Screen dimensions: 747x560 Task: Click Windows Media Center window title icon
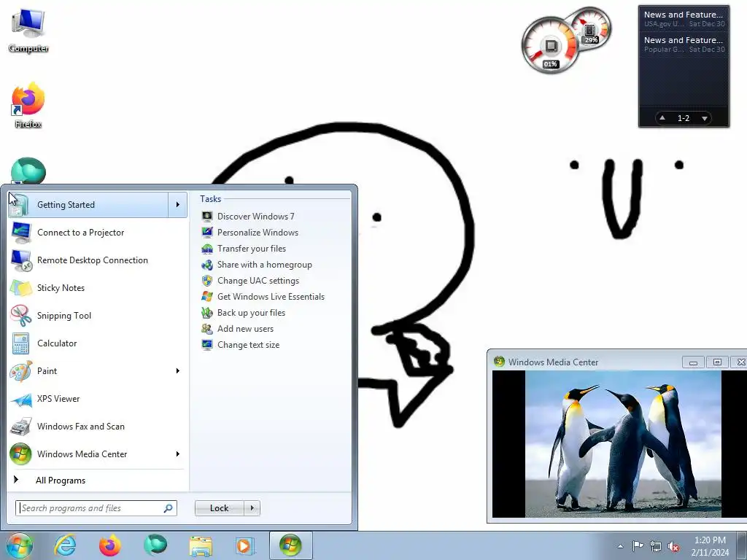(x=499, y=362)
